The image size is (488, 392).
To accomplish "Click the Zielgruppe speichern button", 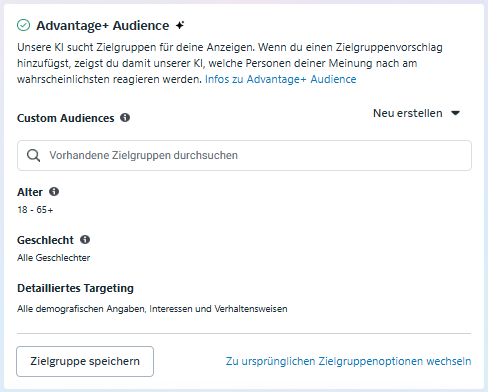I will click(85, 361).
